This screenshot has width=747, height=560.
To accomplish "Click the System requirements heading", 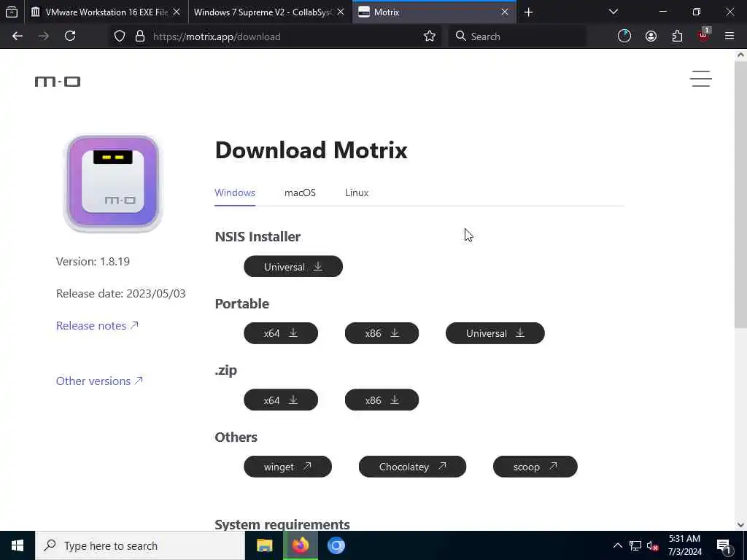I will [x=282, y=524].
